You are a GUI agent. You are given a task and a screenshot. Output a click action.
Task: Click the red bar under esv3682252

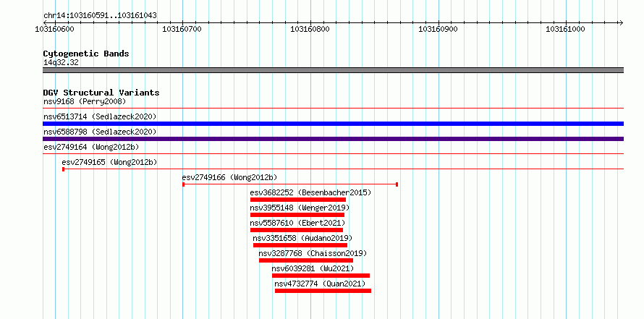298,200
